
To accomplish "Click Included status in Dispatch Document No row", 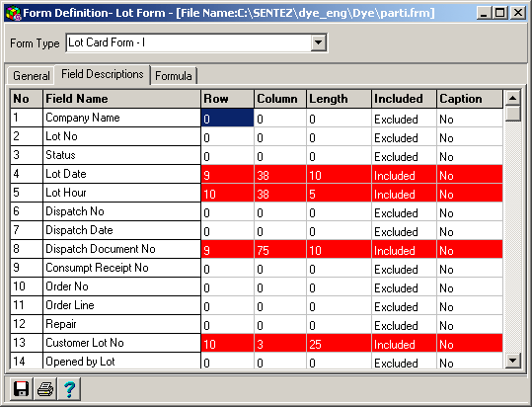I will tap(404, 249).
